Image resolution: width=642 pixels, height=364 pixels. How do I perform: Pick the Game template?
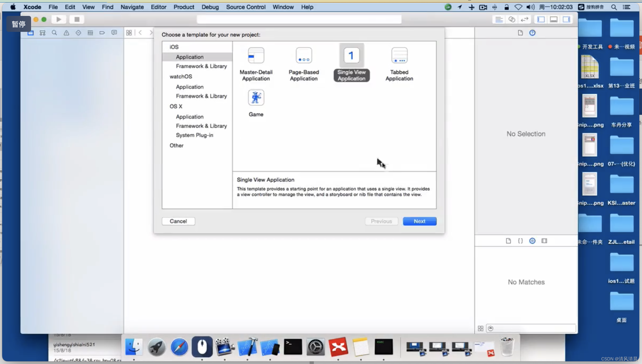click(x=256, y=103)
